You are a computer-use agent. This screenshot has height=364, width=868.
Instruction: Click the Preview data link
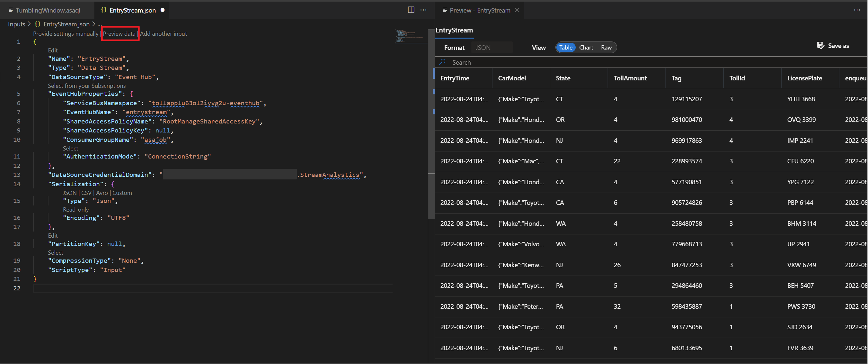click(x=119, y=33)
